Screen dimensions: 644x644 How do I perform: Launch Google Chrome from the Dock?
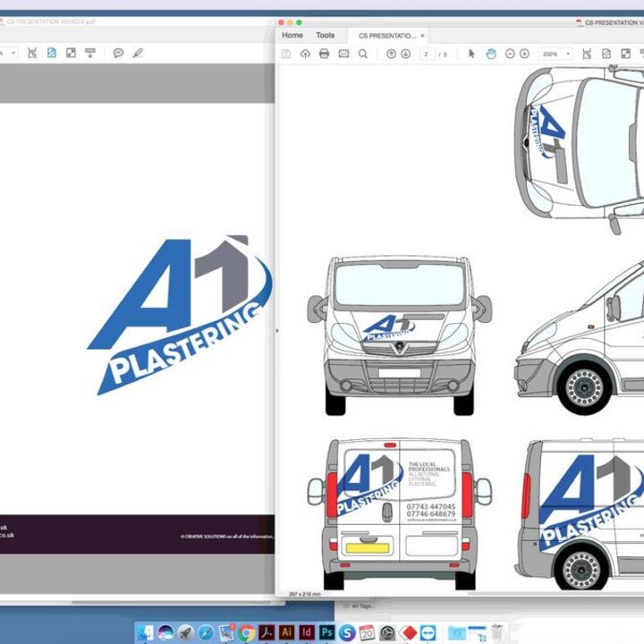pyautogui.click(x=247, y=632)
